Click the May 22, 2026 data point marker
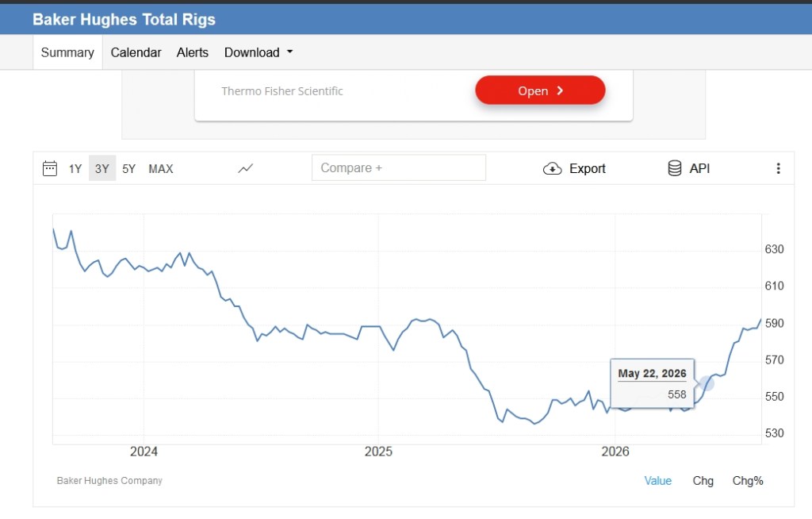Viewport: 812px width, 519px height. (707, 383)
